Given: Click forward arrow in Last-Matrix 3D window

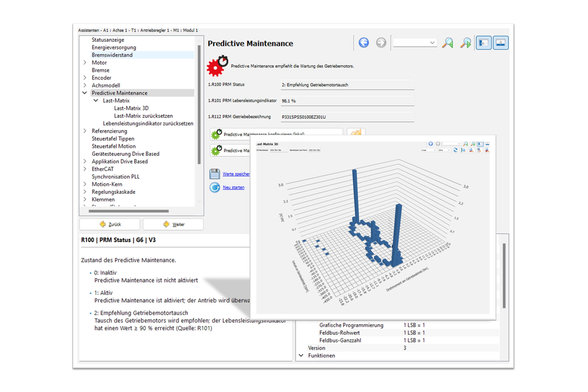Looking at the screenshot, I should click(438, 144).
